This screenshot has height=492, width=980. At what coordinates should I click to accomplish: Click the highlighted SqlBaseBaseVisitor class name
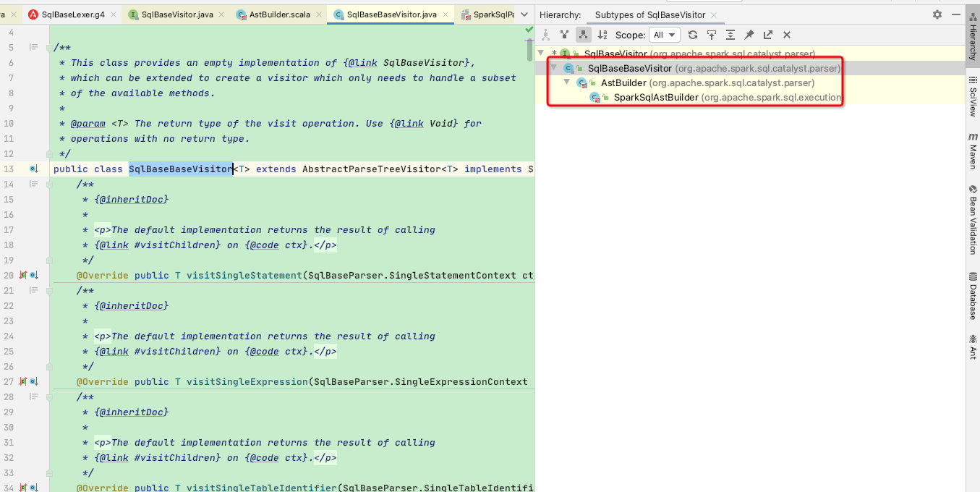click(x=181, y=169)
